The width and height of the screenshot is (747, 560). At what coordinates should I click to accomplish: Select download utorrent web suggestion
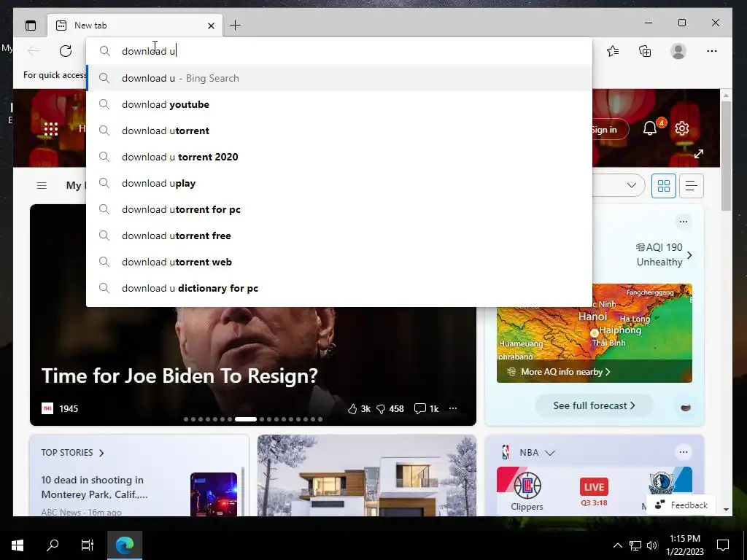click(339, 262)
